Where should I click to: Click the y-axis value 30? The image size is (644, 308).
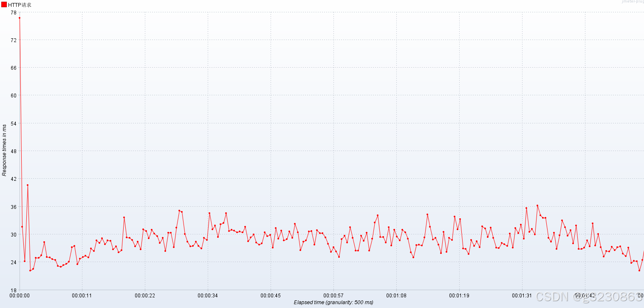(14, 234)
